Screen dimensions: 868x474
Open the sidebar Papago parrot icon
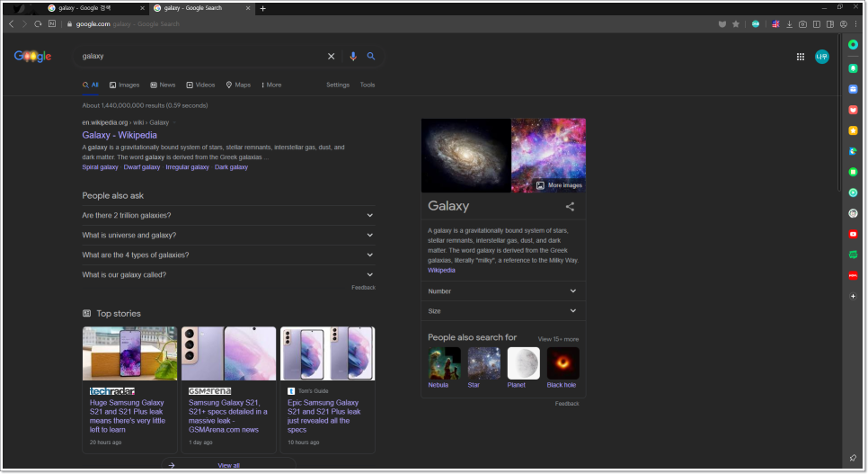click(x=853, y=151)
